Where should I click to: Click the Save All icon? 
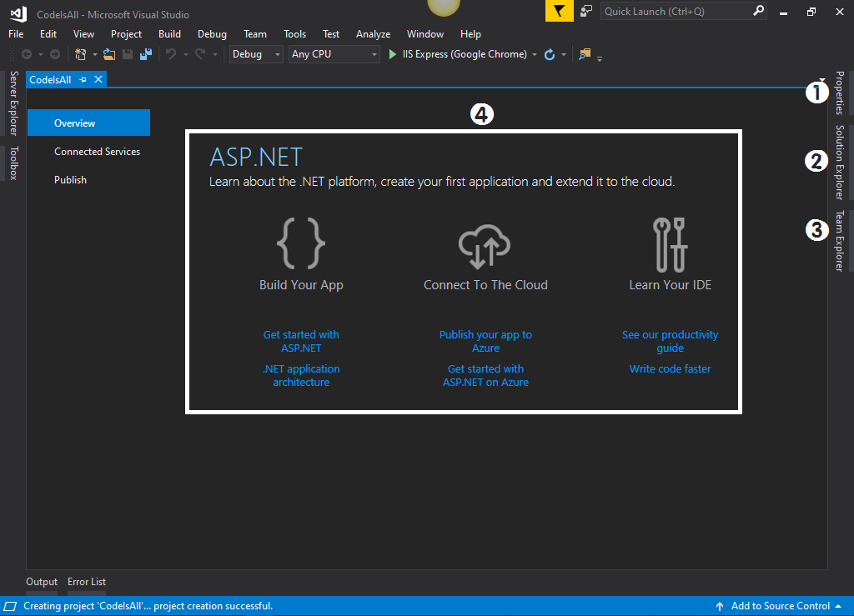tap(146, 54)
